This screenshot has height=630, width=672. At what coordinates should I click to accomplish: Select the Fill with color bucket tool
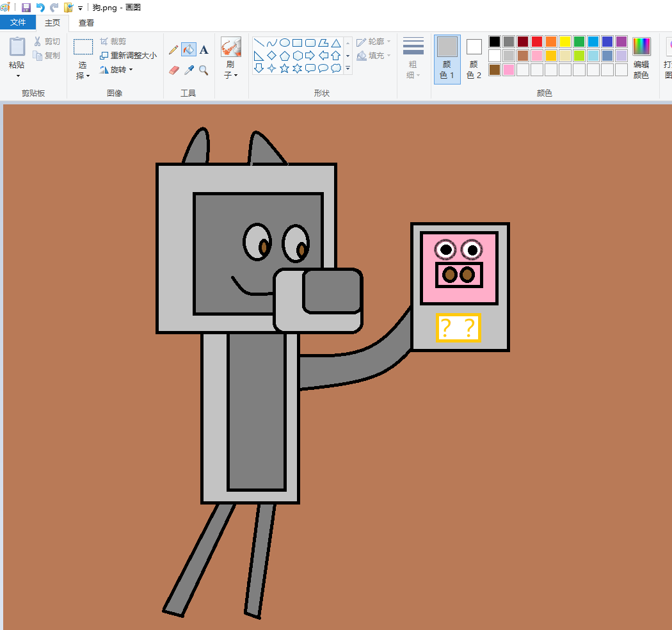tap(189, 50)
